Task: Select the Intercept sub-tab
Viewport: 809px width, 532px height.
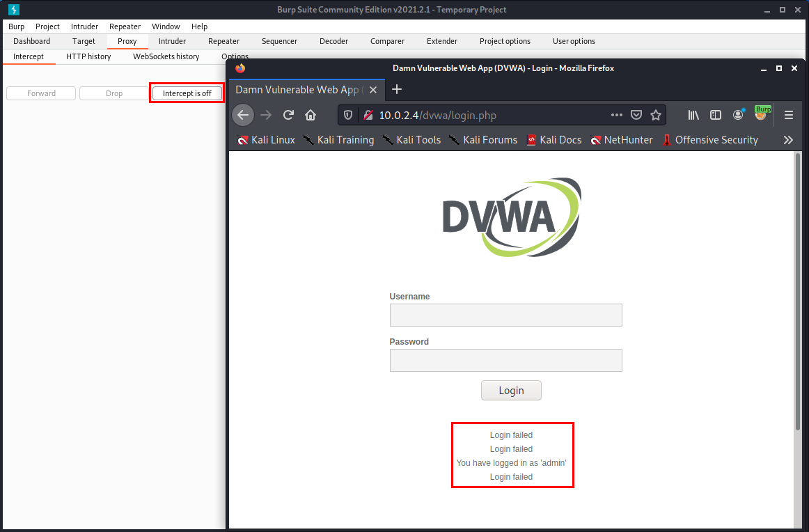Action: point(29,57)
